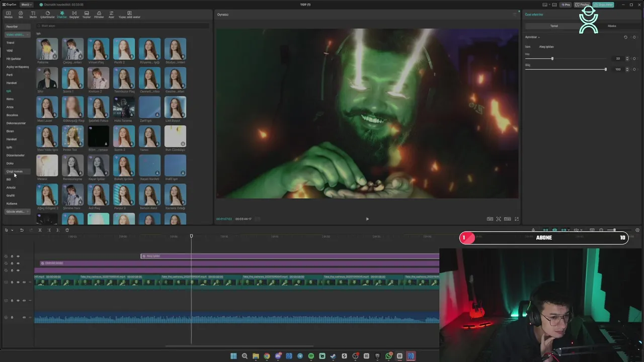This screenshot has height=362, width=644.
Task: Toggle lock on the Ateş ışıkları effect track
Action: pos(12,256)
